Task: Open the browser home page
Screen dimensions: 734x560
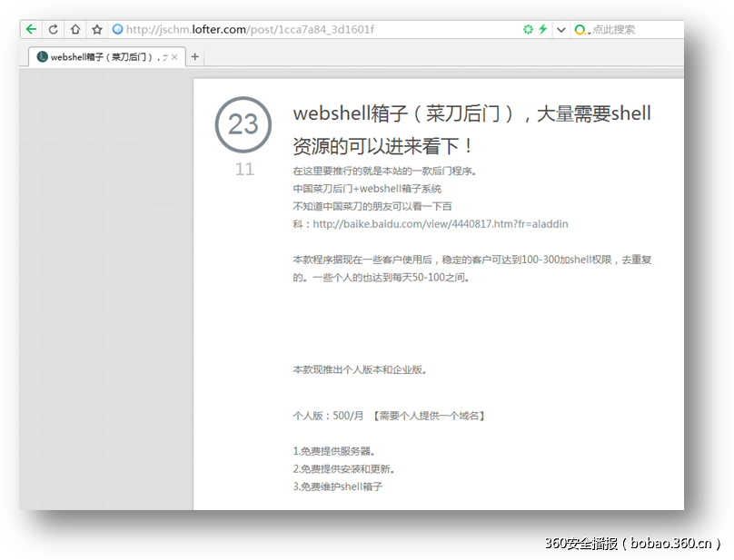Action: pos(75,28)
